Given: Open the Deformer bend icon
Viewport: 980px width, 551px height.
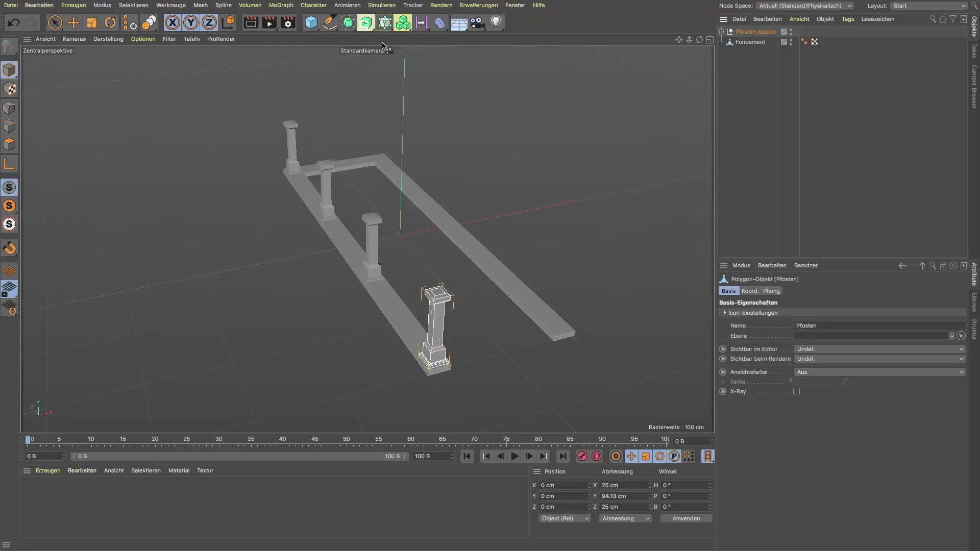Looking at the screenshot, I should tap(440, 22).
